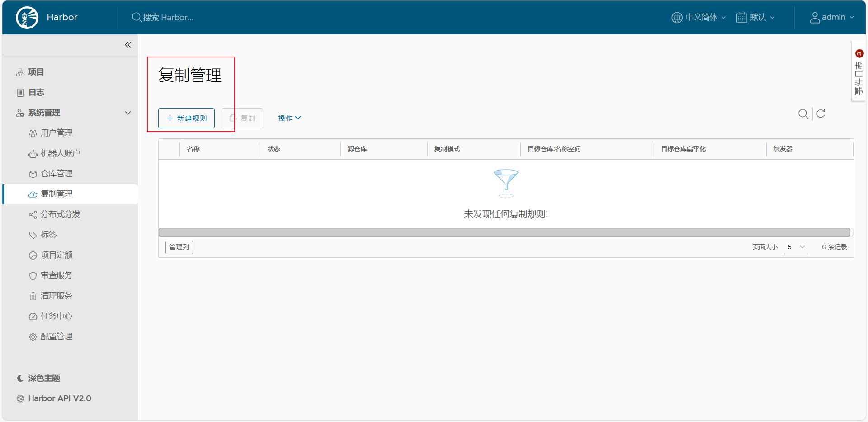Click the search magnifier icon above the table

pos(803,114)
